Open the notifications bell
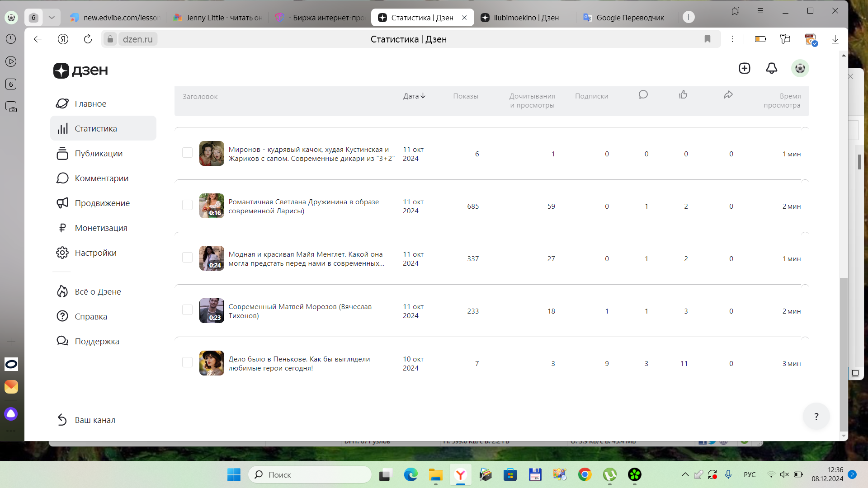The image size is (868, 488). (x=771, y=68)
